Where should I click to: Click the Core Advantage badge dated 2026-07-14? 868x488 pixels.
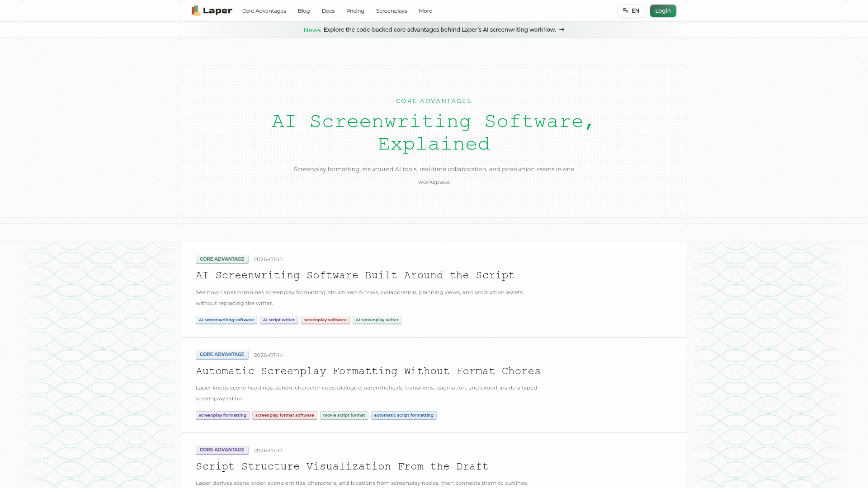pos(222,355)
